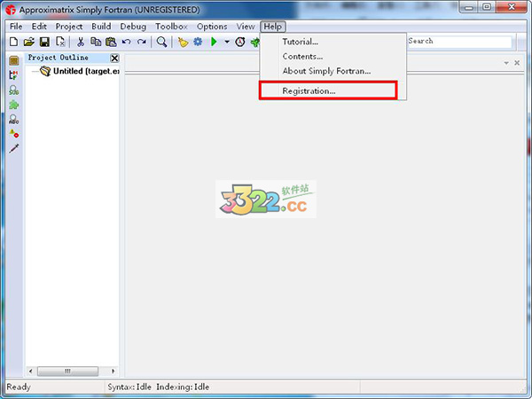Viewport: 532px width, 399px height.
Task: Select the Untitled project tree item
Action: pos(80,71)
